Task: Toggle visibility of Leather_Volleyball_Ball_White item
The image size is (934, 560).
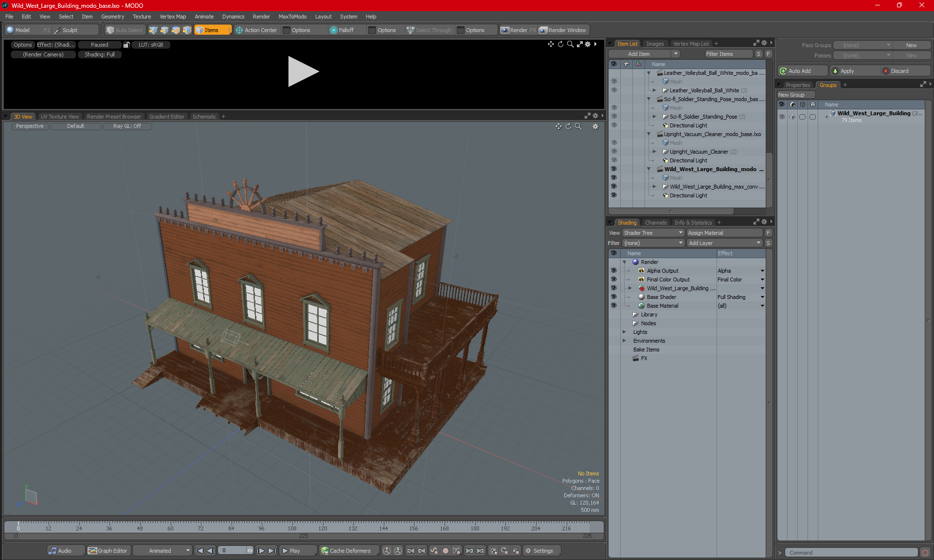Action: 613,90
